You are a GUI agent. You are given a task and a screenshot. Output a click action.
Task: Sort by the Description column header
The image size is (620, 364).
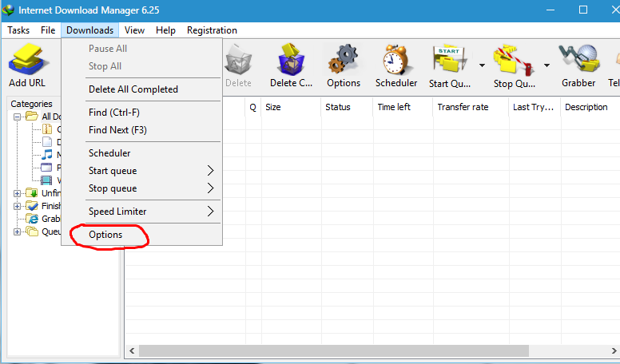pos(590,107)
